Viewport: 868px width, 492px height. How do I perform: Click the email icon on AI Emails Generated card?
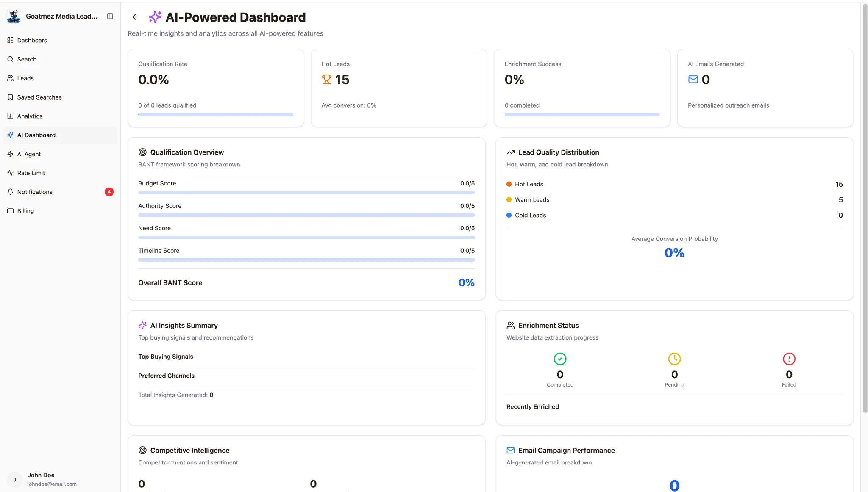[x=692, y=79]
